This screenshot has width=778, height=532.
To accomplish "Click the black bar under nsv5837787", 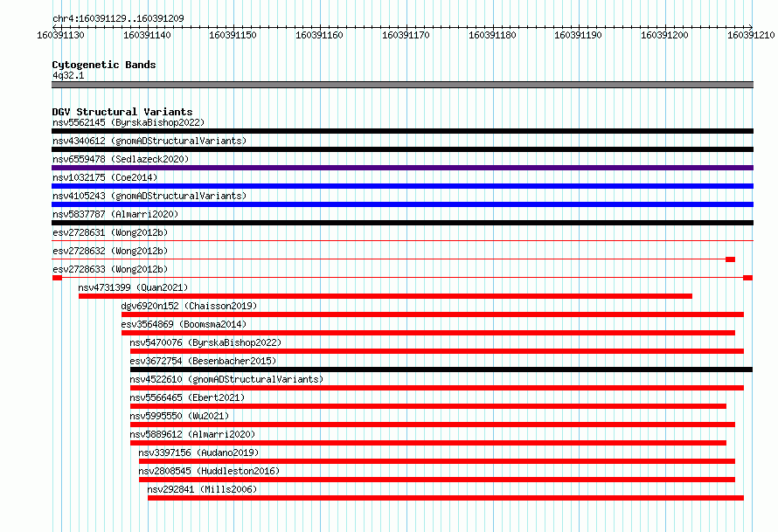I will click(402, 223).
